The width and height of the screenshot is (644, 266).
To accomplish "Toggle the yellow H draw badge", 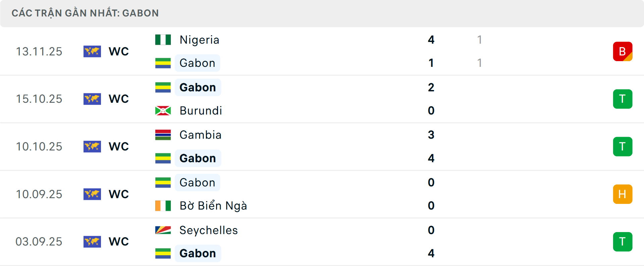I will click(623, 194).
